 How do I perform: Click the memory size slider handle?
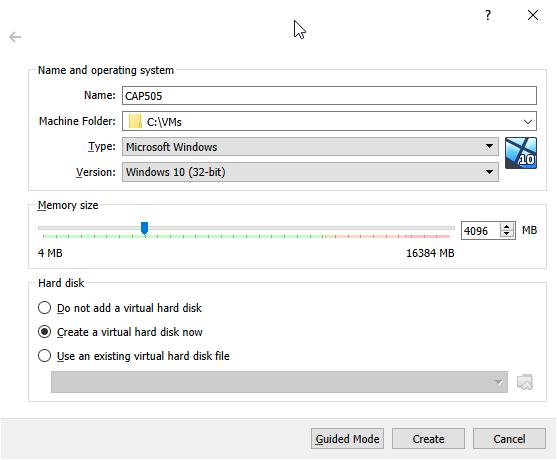pos(144,228)
